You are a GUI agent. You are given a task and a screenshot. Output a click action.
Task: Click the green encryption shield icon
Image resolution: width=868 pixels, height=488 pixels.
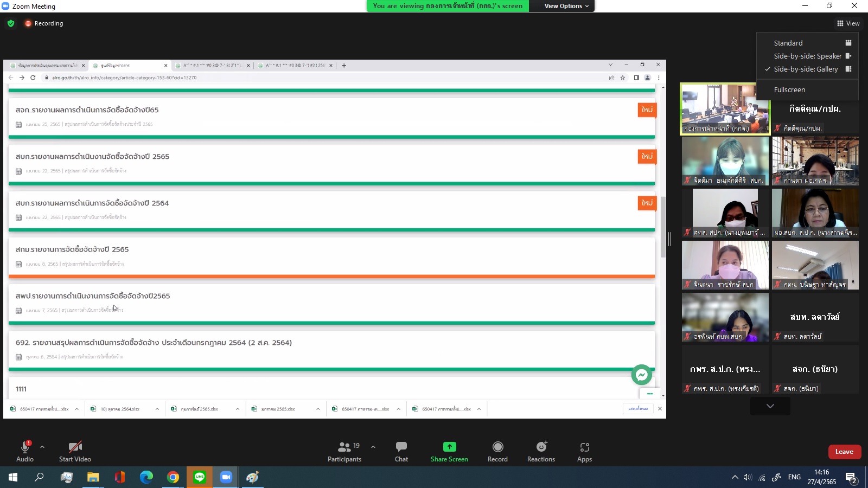(11, 23)
